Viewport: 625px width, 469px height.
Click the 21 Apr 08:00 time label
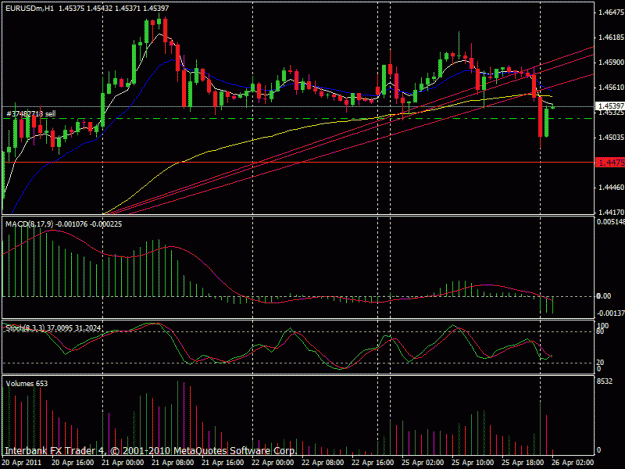(x=173, y=463)
